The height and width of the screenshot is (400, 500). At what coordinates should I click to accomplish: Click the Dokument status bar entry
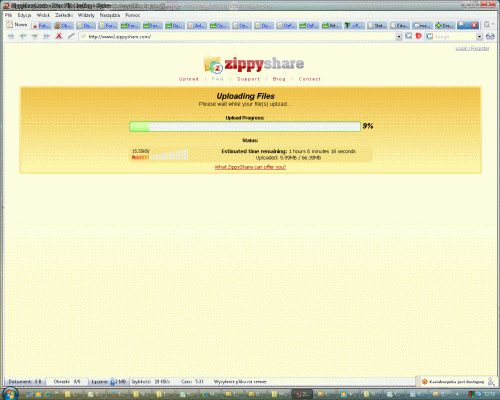(x=25, y=381)
